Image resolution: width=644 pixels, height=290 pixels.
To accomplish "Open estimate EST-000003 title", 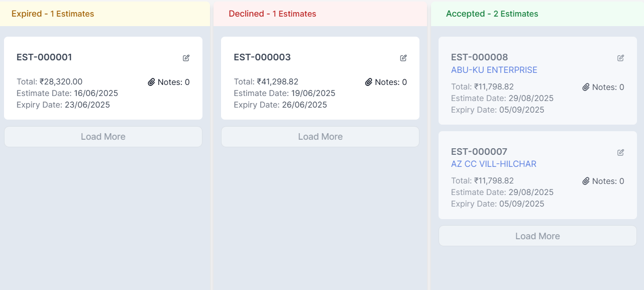I will point(262,57).
